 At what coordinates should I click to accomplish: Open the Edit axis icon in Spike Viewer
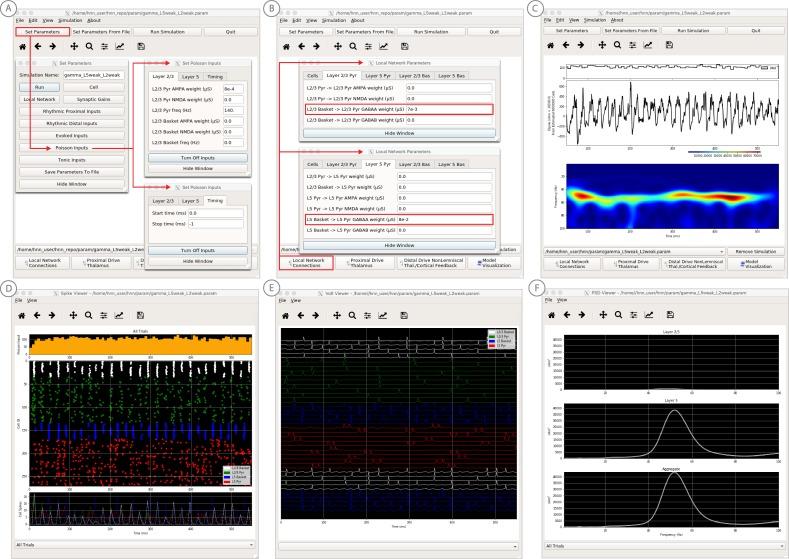coord(119,315)
